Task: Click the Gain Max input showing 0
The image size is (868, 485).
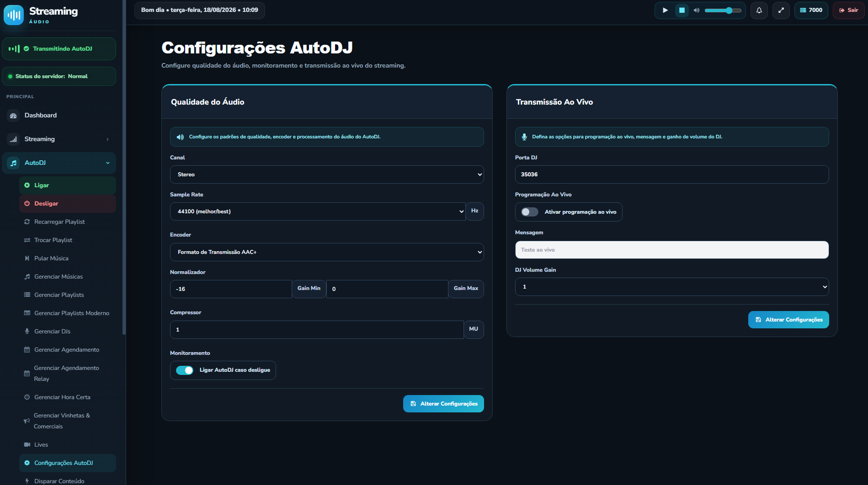Action: pyautogui.click(x=387, y=289)
